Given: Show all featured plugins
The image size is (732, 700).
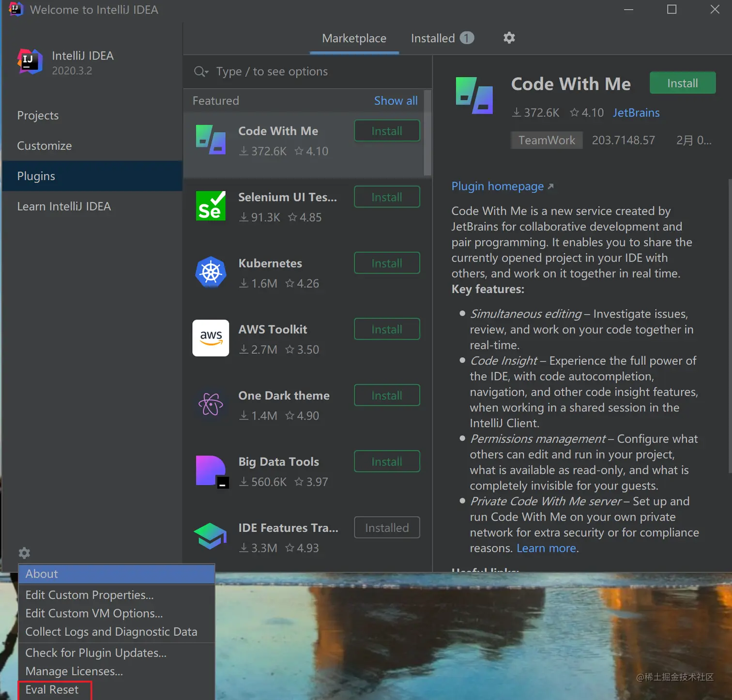Looking at the screenshot, I should tap(396, 101).
